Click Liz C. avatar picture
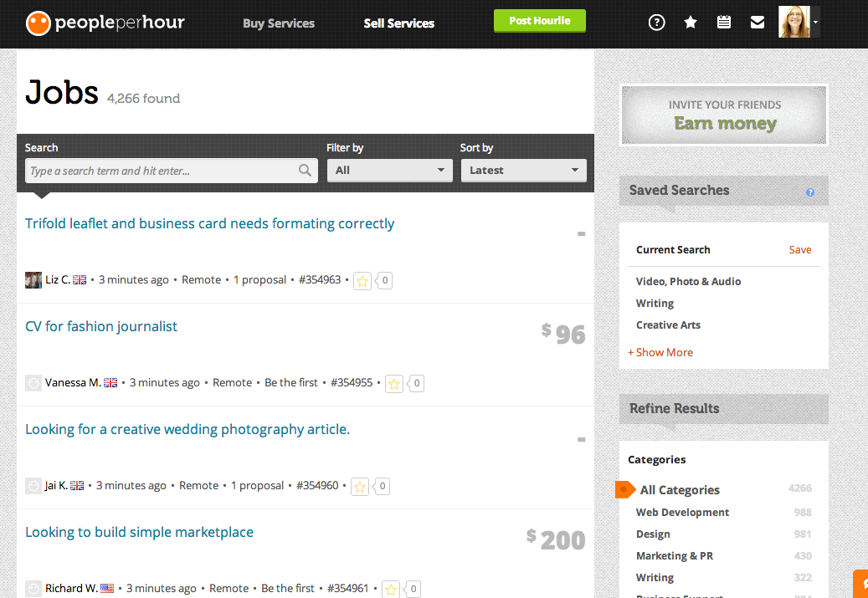Viewport: 868px width, 598px height. [33, 280]
